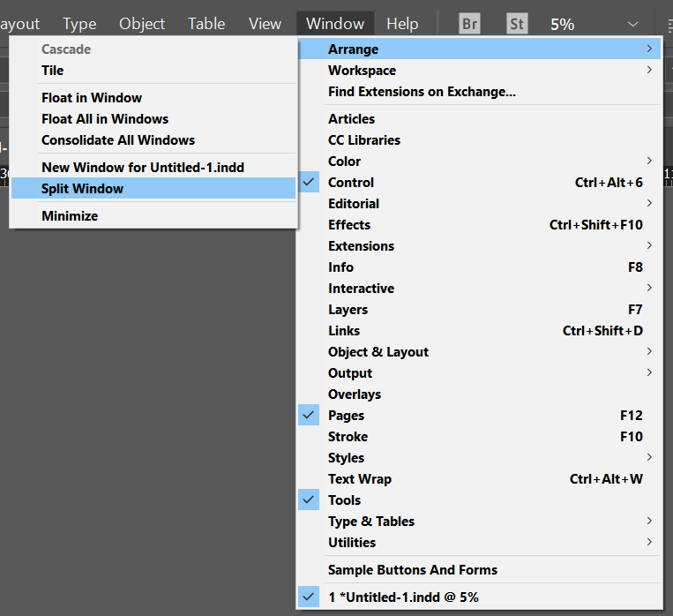The height and width of the screenshot is (616, 673).
Task: Choose Consolidate All Windows
Action: pos(153,140)
